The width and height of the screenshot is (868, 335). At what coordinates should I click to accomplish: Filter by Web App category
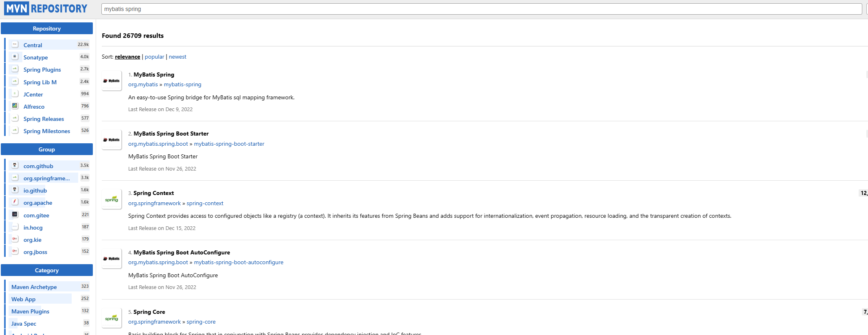pos(23,299)
